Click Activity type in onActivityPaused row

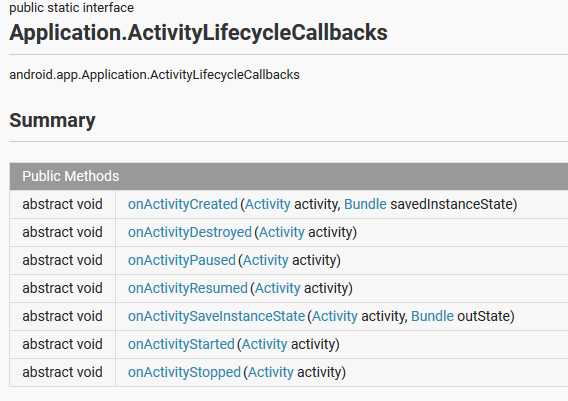pos(266,260)
